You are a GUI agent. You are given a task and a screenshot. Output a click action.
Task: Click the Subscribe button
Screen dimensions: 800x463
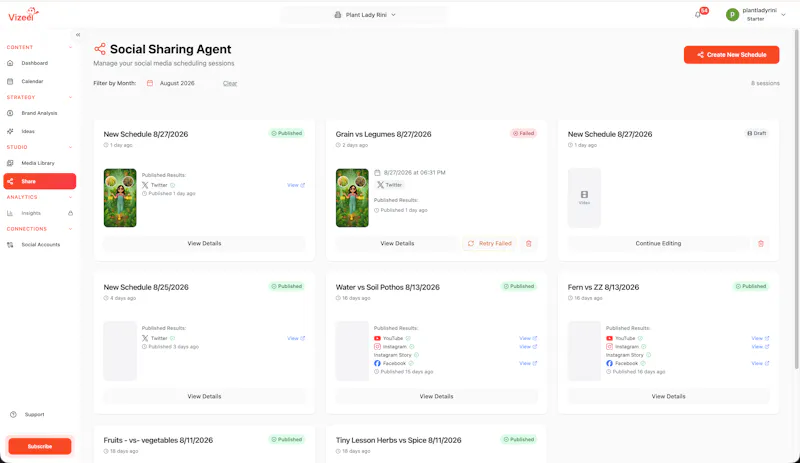pos(40,446)
